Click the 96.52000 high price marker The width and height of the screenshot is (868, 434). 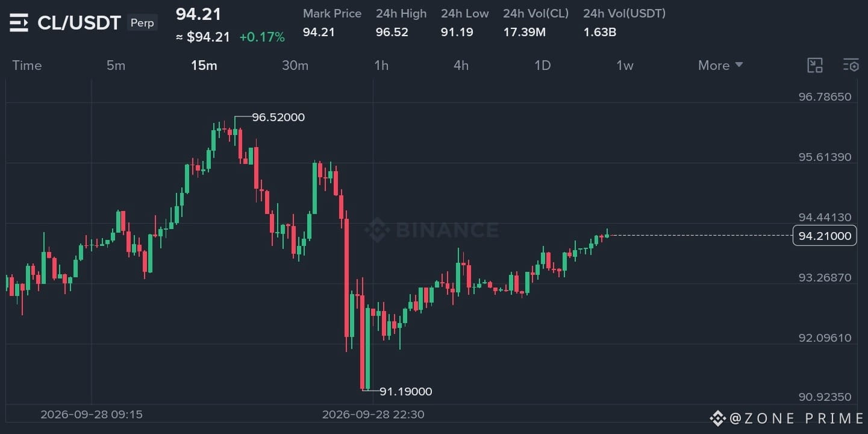pyautogui.click(x=278, y=118)
